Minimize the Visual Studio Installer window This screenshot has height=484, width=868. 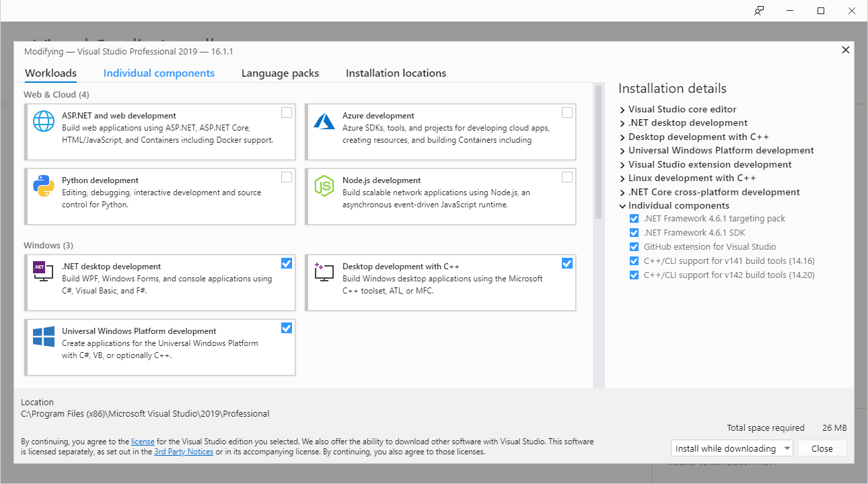[790, 11]
